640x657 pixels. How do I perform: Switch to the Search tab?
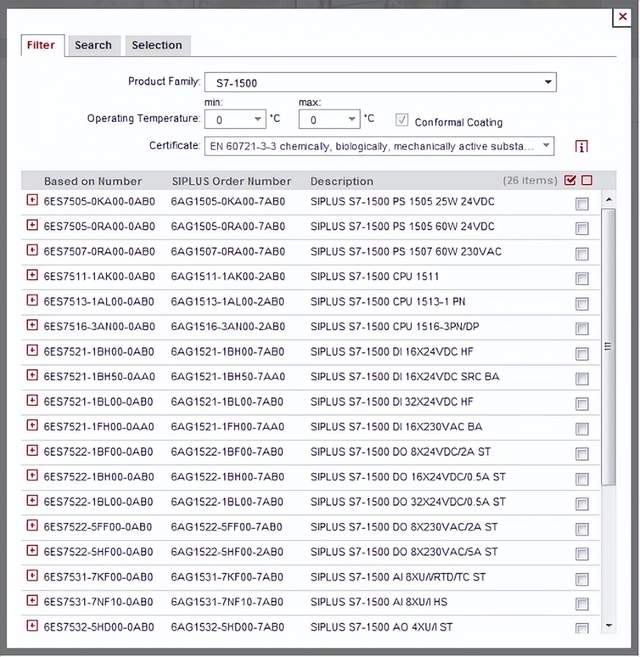93,45
